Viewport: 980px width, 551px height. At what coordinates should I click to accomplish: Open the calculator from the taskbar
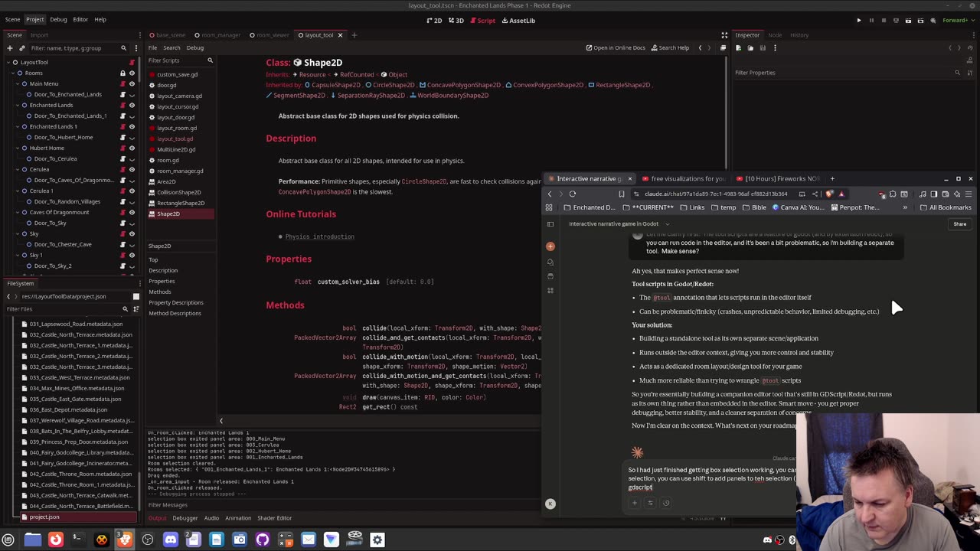(285, 540)
